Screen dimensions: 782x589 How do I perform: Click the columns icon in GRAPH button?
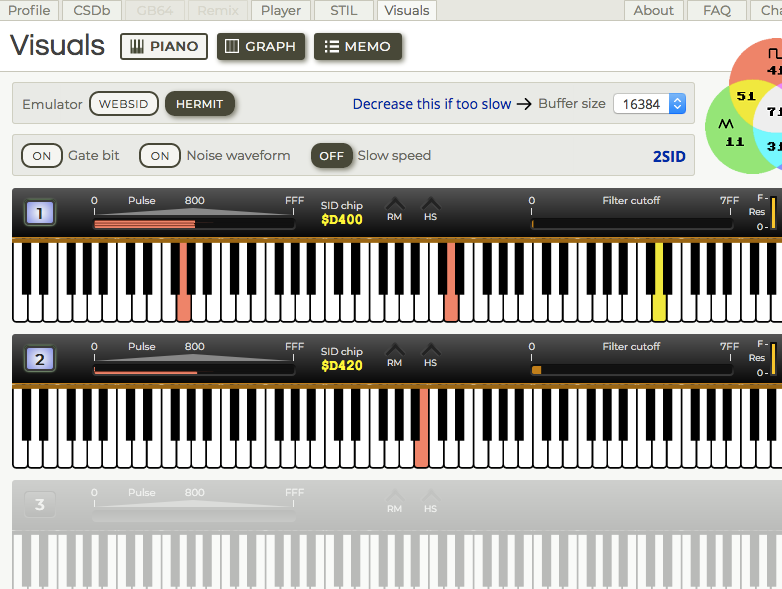click(232, 46)
